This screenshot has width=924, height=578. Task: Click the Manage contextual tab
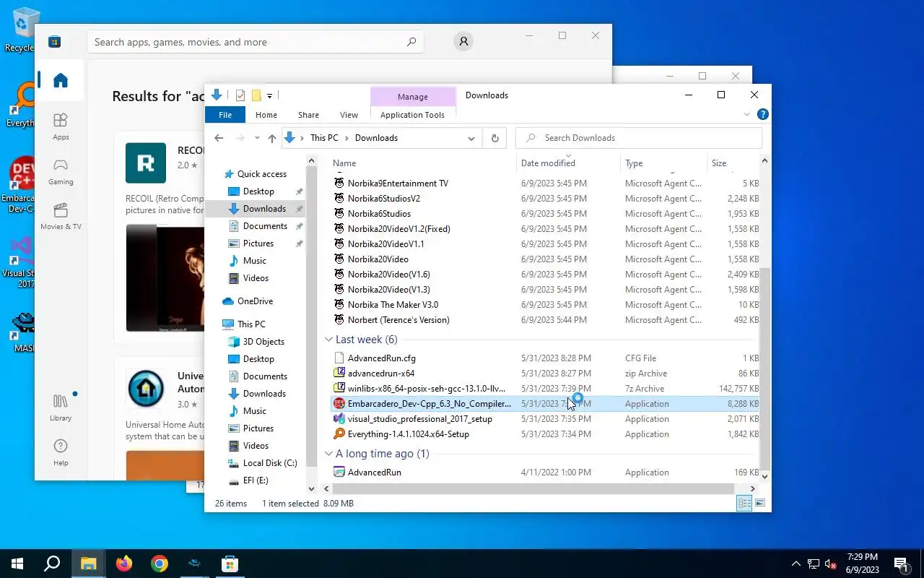(413, 97)
